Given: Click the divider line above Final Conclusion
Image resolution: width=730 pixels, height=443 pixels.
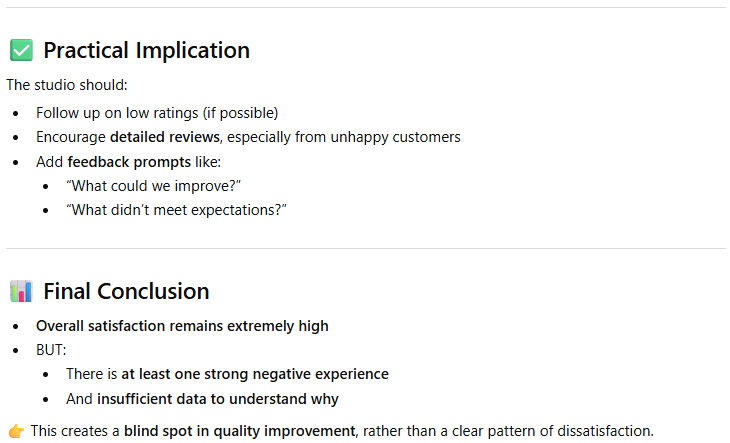Looking at the screenshot, I should (365, 248).
